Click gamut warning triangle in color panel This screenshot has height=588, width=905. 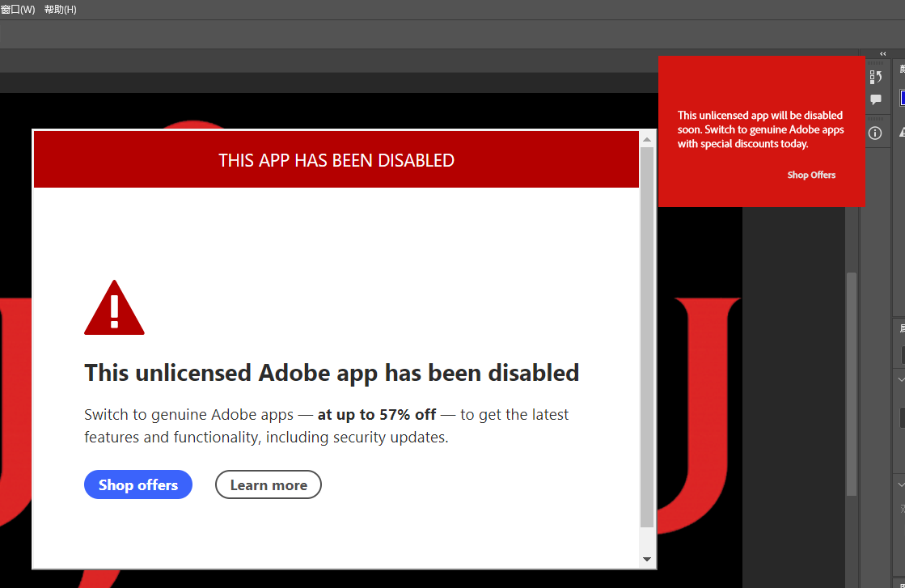point(902,132)
